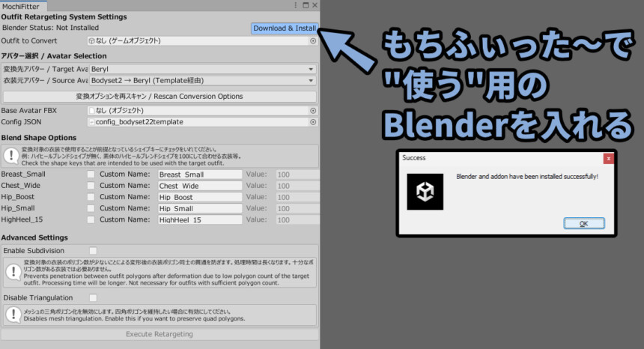
Task: Open the MochiFitter panel options menu
Action: (296, 6)
